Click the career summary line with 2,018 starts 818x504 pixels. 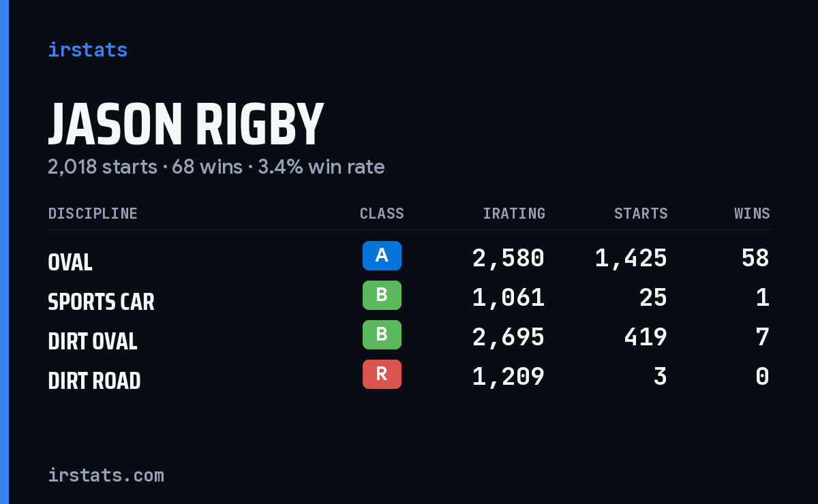216,167
